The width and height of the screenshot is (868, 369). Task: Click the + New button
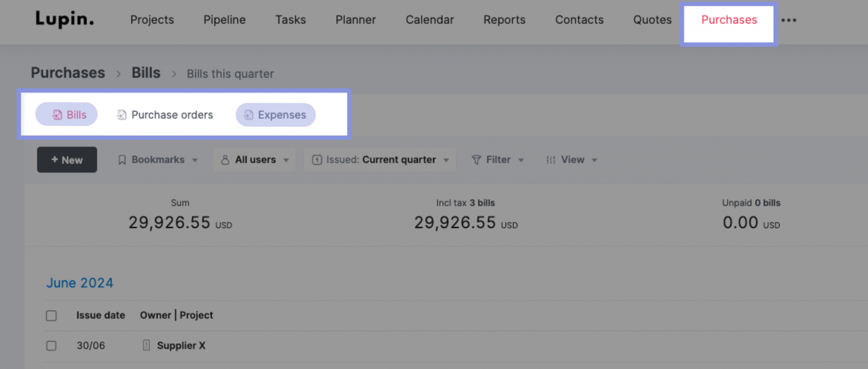[67, 159]
